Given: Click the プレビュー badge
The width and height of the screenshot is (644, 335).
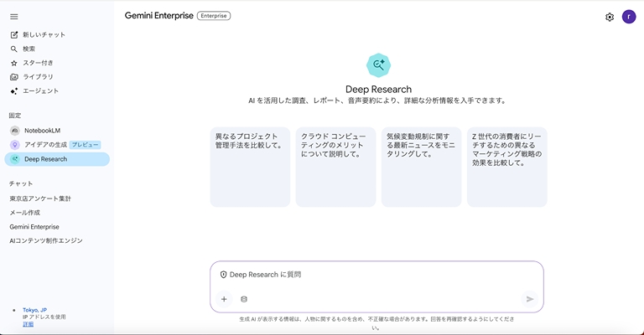Looking at the screenshot, I should [x=85, y=145].
